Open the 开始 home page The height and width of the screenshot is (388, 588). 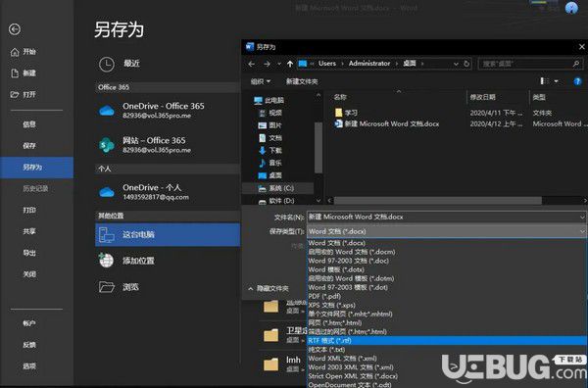[x=24, y=52]
